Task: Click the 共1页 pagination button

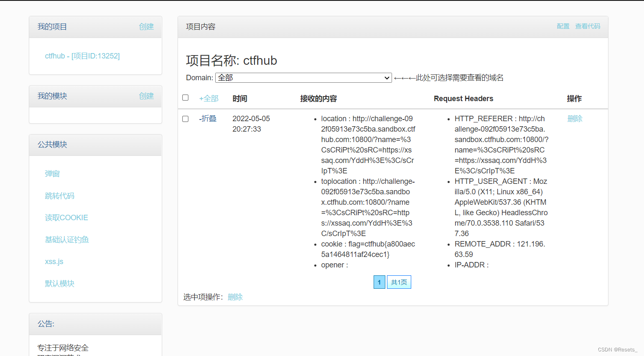Action: (x=399, y=282)
